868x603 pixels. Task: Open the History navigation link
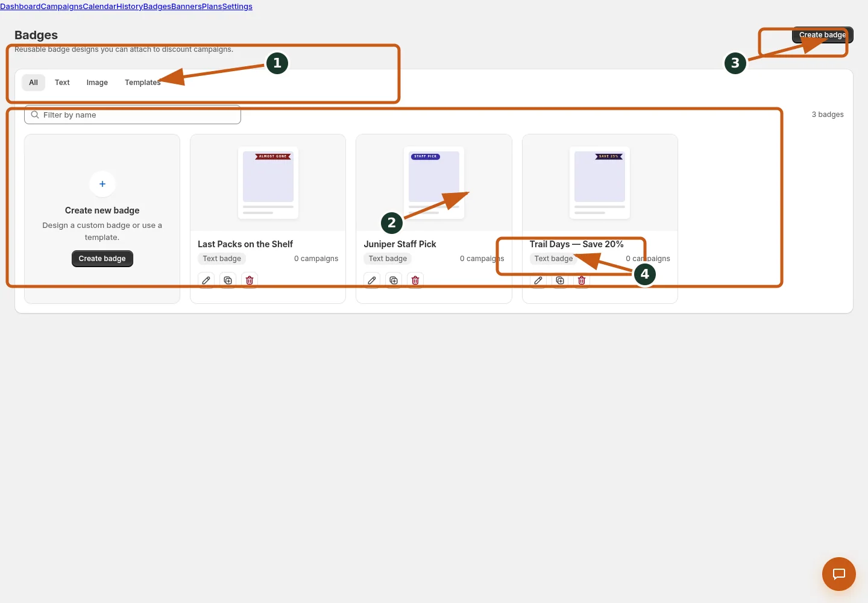pos(130,7)
